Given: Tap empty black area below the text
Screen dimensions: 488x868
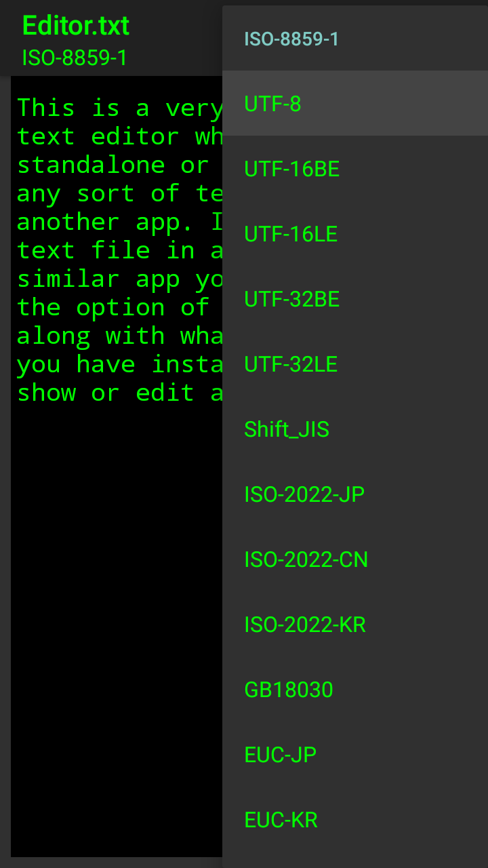Looking at the screenshot, I should click(117, 631).
